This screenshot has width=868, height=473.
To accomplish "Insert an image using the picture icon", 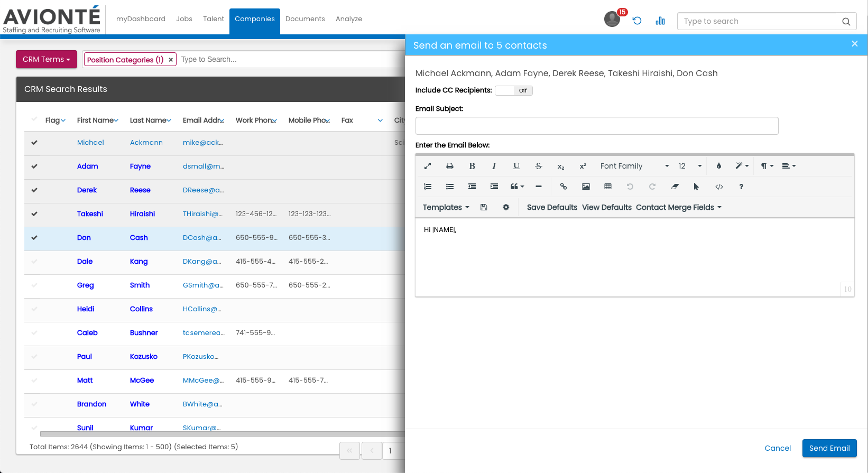I will (x=586, y=187).
